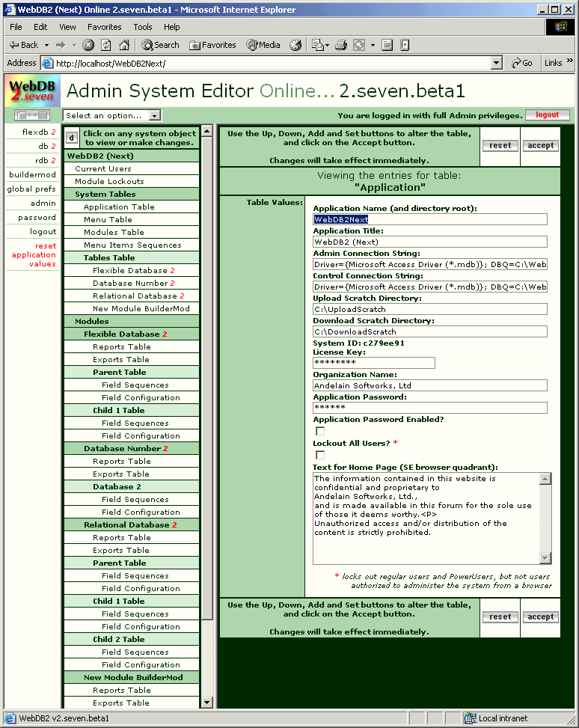Screen dimensions: 579x728
Task: Open the Mail dropdown arrow
Action: pos(328,45)
